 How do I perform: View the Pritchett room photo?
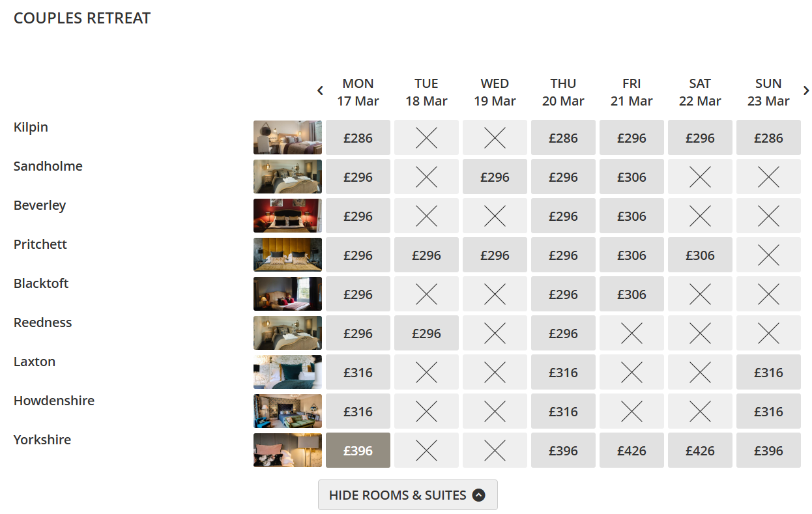[287, 255]
